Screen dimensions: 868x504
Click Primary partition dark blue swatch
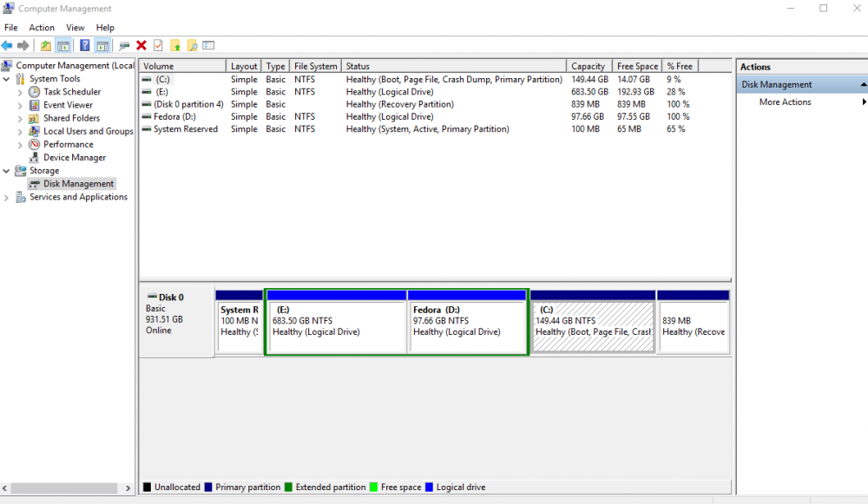[208, 488]
